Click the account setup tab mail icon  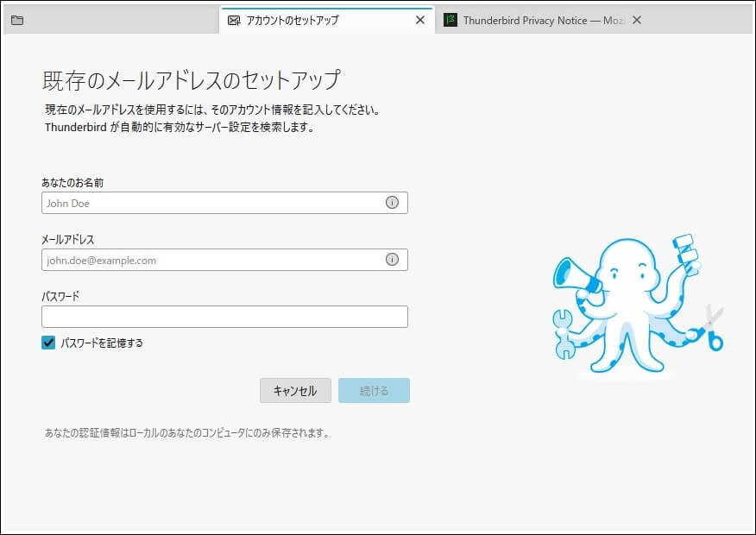[234, 20]
